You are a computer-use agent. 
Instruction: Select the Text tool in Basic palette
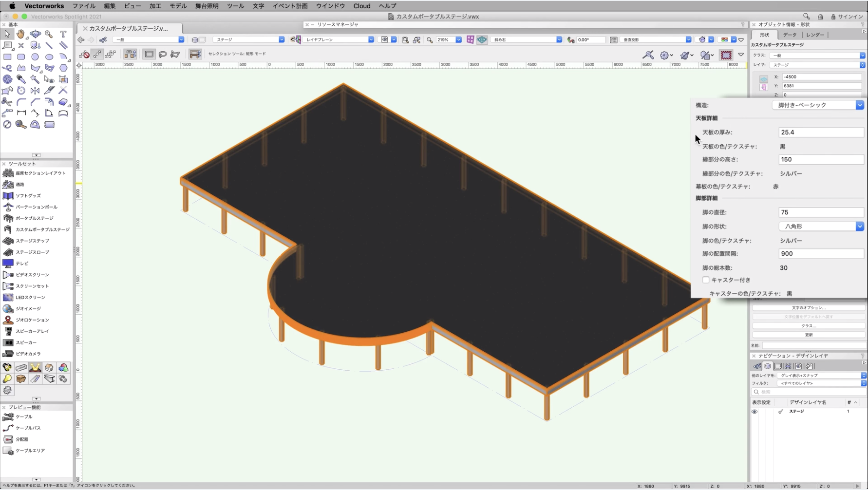[x=63, y=34]
